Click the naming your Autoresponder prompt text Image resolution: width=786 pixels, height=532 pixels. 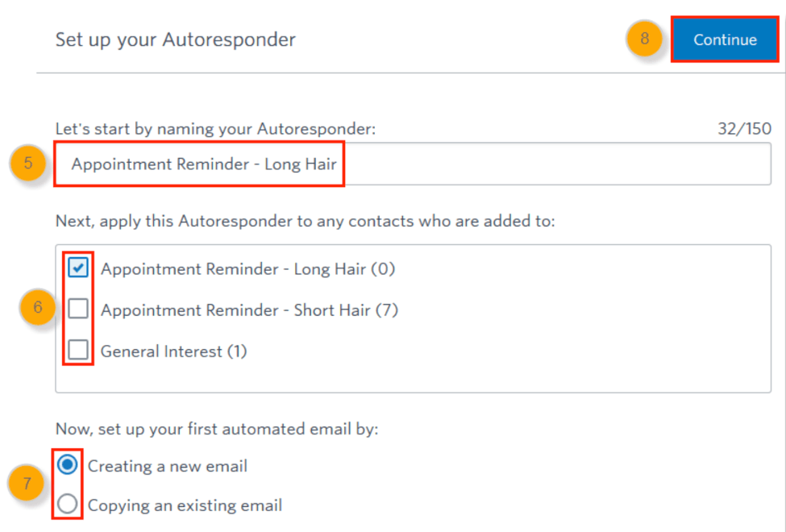pos(215,129)
